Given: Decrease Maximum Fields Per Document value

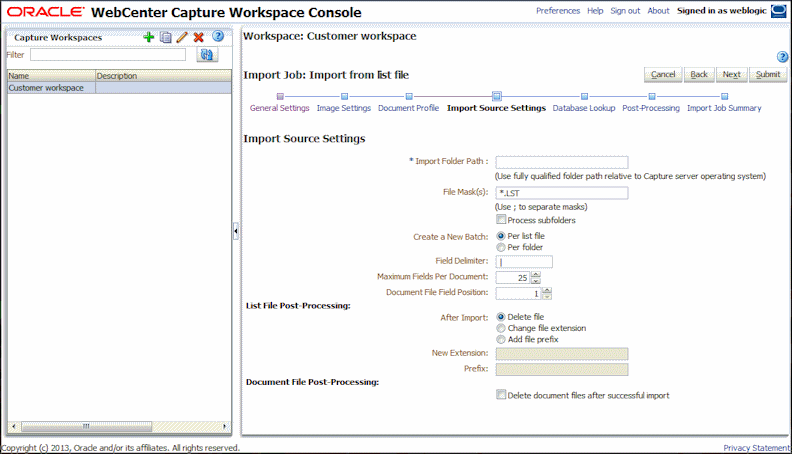Looking at the screenshot, I should coord(536,281).
